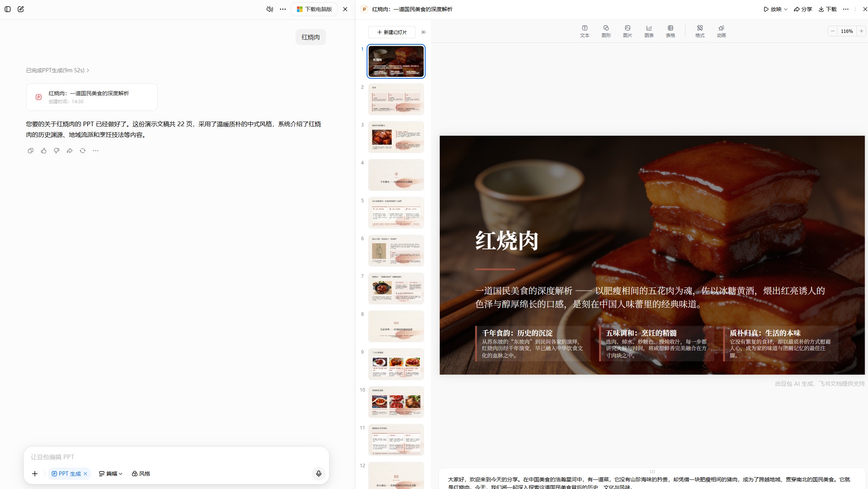
Task: Click the speaker notes drag handle
Action: tap(653, 472)
